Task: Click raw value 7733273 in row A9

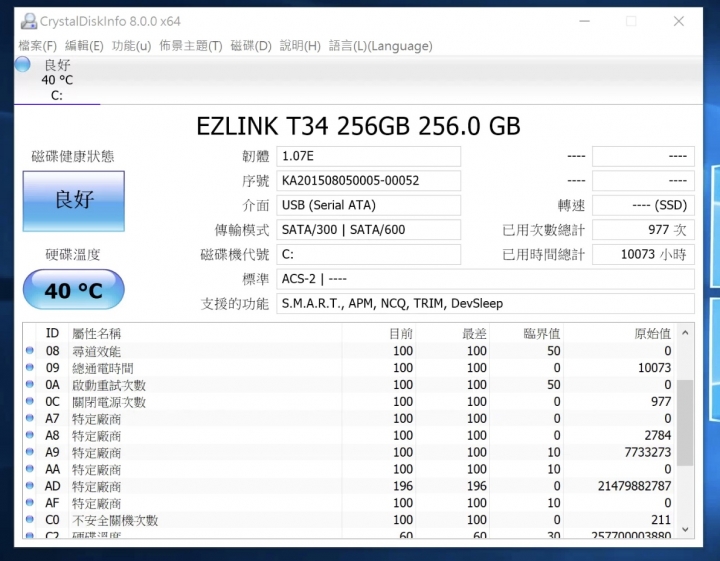Action: click(x=647, y=452)
